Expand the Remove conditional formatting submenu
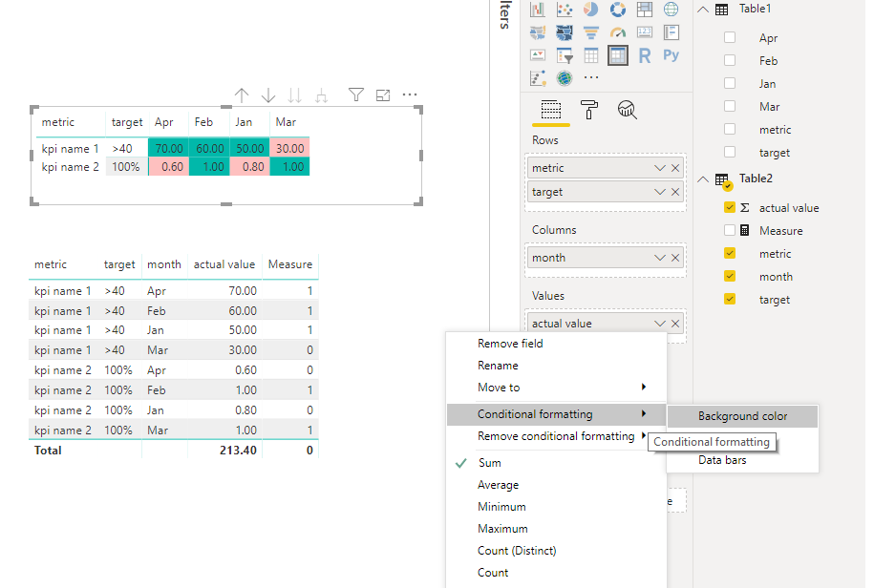 click(x=556, y=436)
